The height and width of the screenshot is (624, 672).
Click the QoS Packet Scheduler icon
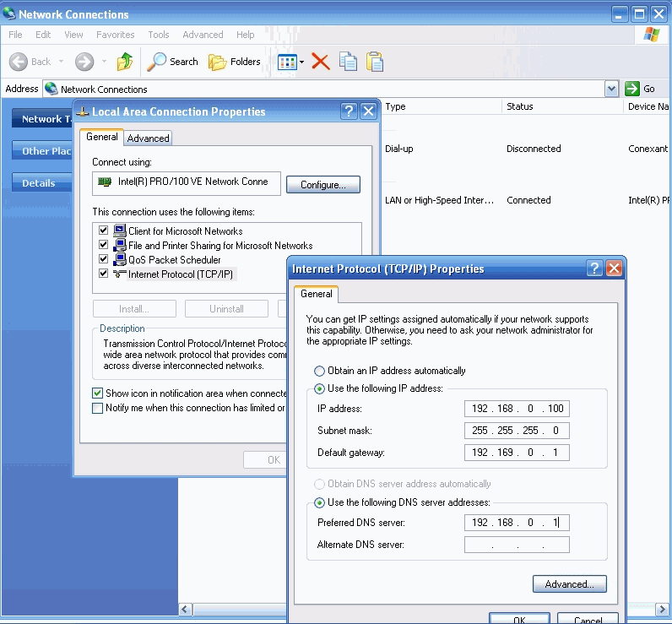pyautogui.click(x=120, y=260)
